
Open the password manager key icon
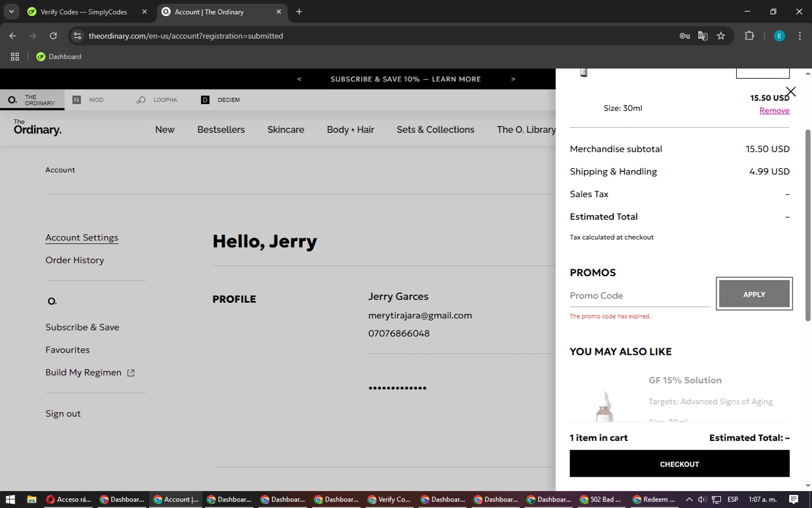pos(685,36)
